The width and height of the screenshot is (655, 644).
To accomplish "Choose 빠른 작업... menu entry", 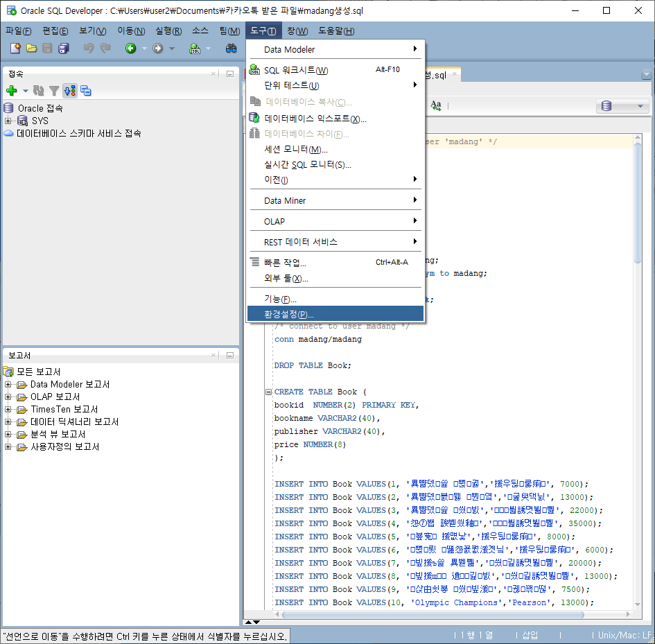I will [335, 263].
